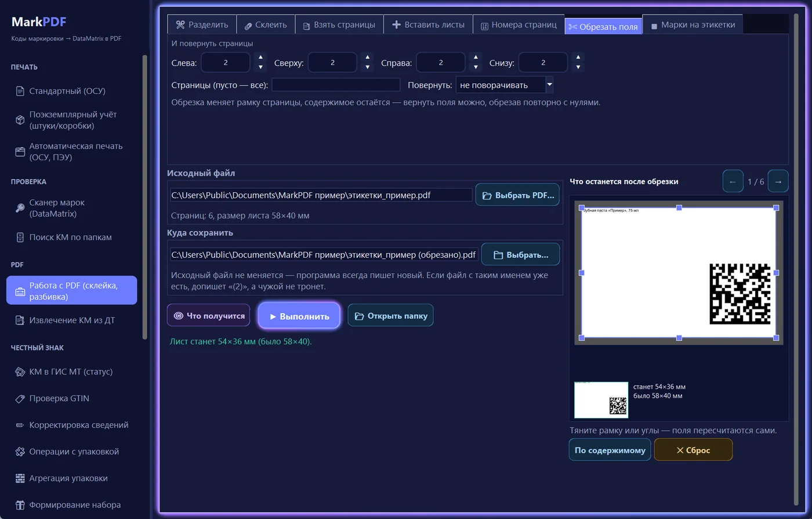The image size is (812, 519).
Task: Click the Снизу margin input field
Action: (x=543, y=63)
